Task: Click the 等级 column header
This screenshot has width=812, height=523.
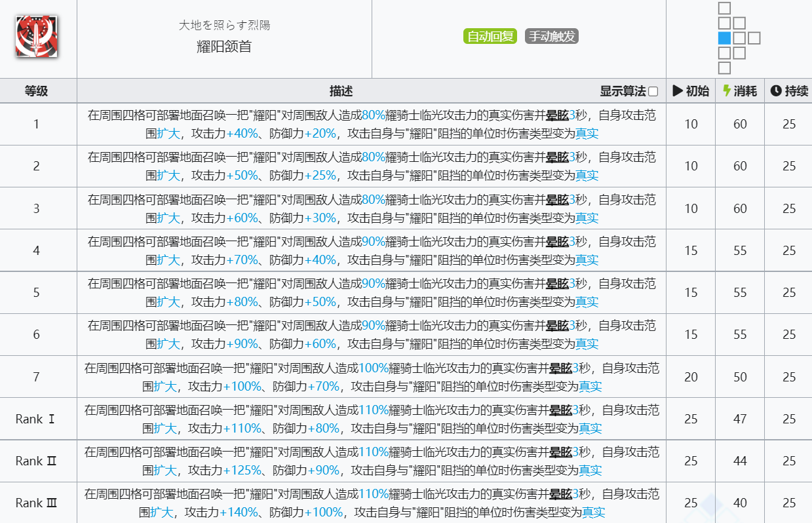Action: [37, 91]
